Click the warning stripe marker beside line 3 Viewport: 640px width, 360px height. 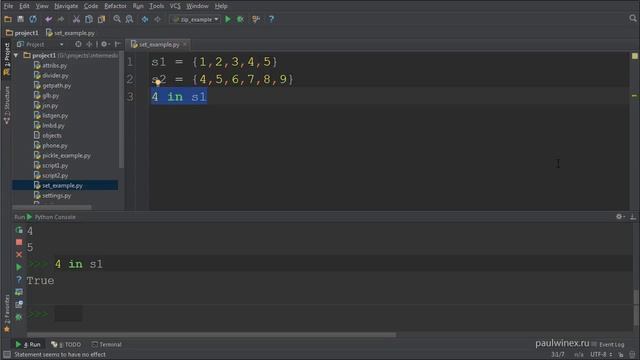click(634, 96)
